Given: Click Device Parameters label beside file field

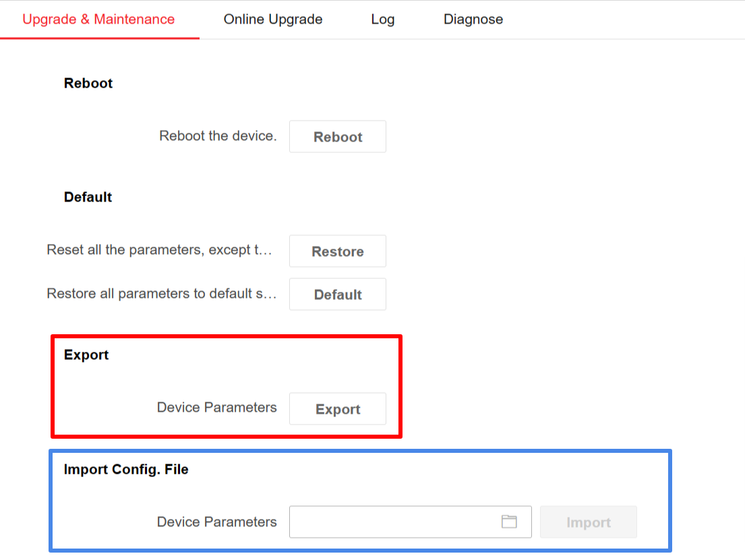Looking at the screenshot, I should [x=216, y=522].
